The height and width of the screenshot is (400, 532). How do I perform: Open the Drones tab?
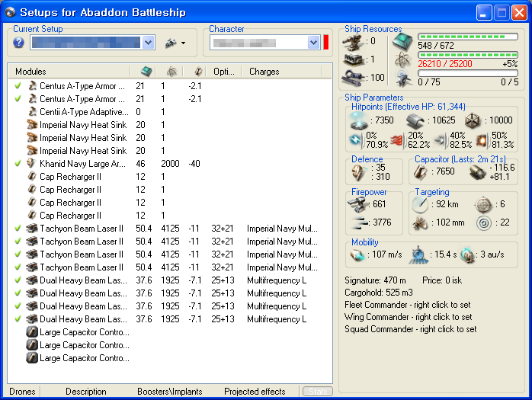pyautogui.click(x=22, y=392)
